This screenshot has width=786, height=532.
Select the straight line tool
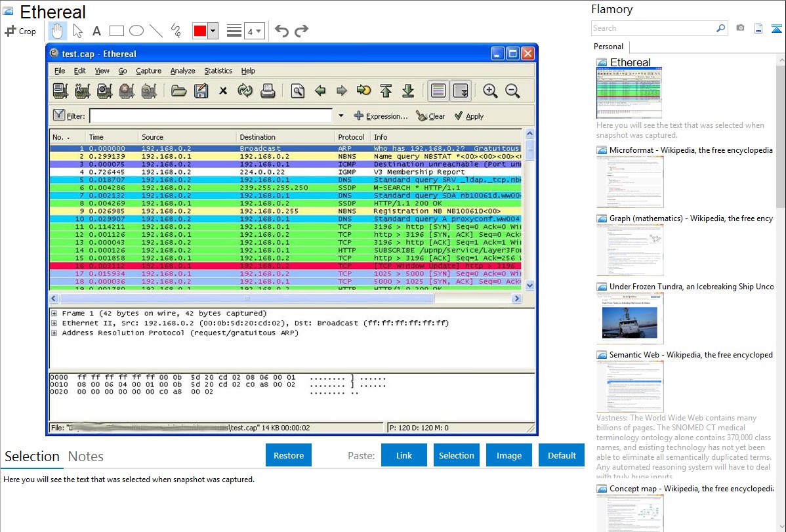click(x=156, y=31)
